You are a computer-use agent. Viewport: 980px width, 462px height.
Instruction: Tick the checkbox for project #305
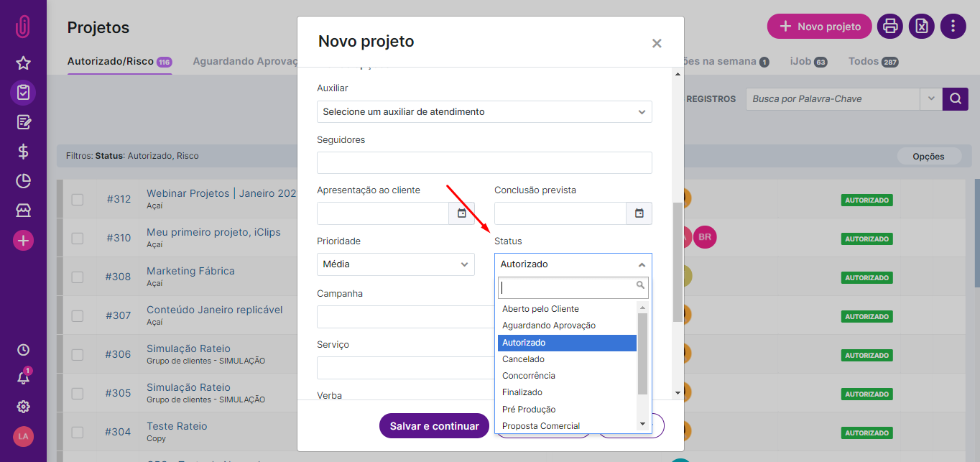point(78,394)
